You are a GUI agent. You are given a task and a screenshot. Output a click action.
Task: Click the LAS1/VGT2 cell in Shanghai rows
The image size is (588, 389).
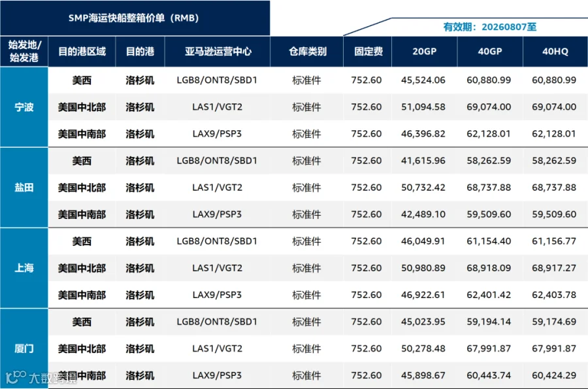pos(217,268)
